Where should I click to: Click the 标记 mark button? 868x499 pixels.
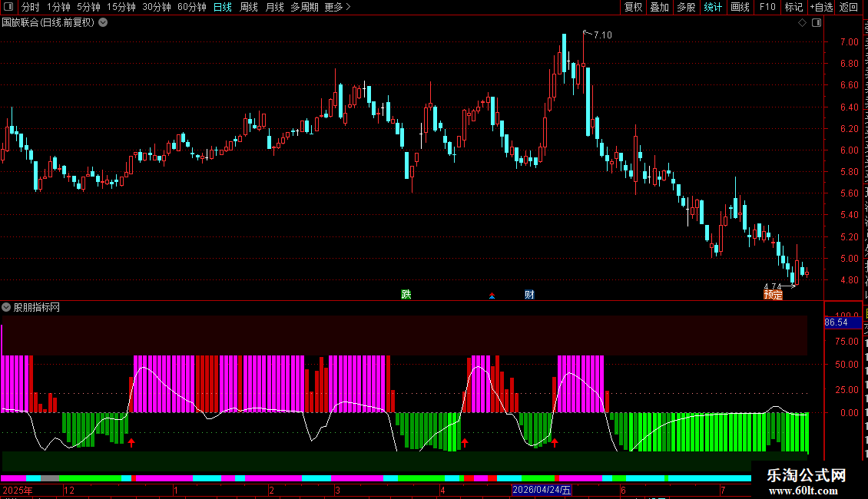pyautogui.click(x=793, y=7)
